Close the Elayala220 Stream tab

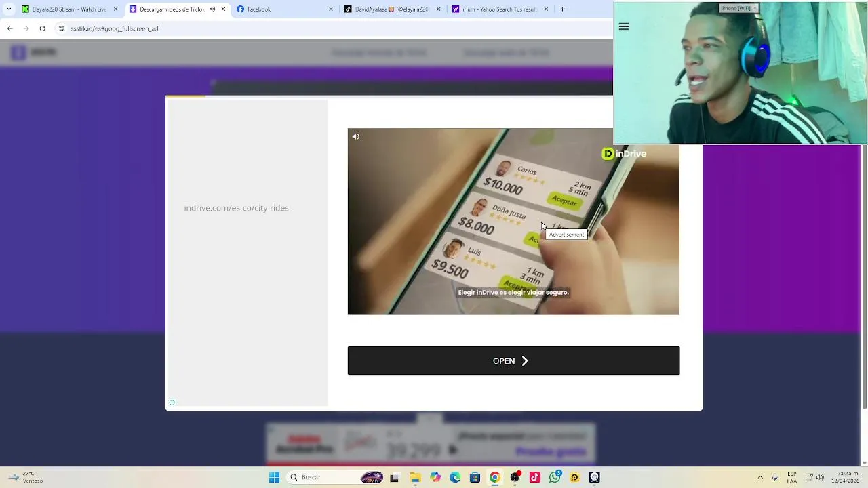pyautogui.click(x=115, y=9)
